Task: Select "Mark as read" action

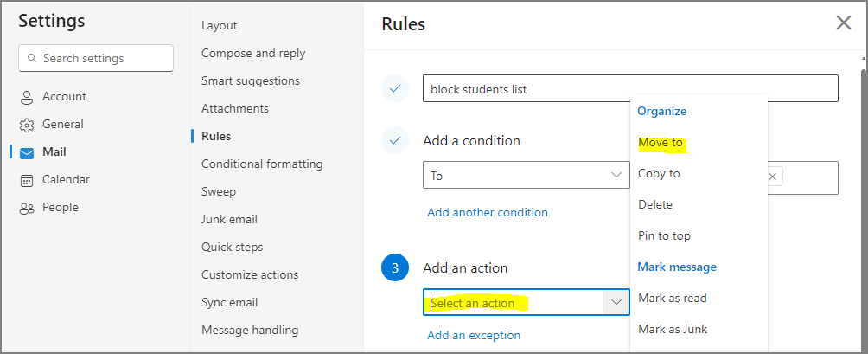Action: [x=672, y=299]
